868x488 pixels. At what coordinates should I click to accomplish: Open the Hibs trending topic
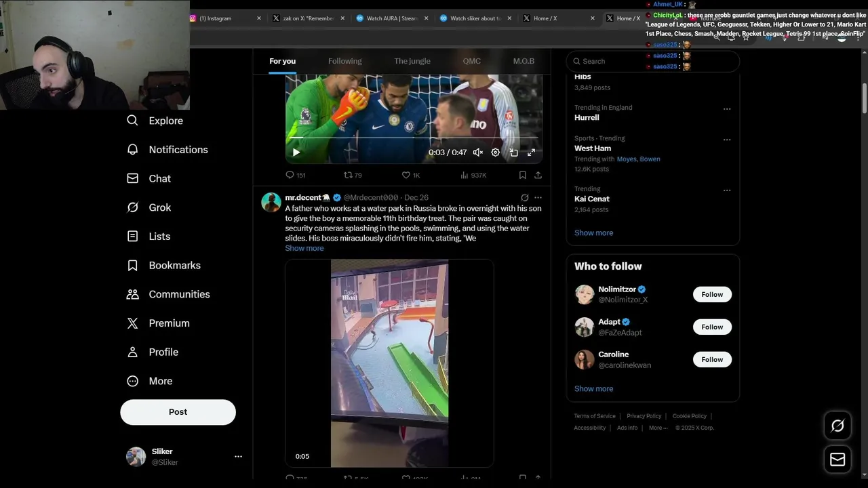pos(583,77)
